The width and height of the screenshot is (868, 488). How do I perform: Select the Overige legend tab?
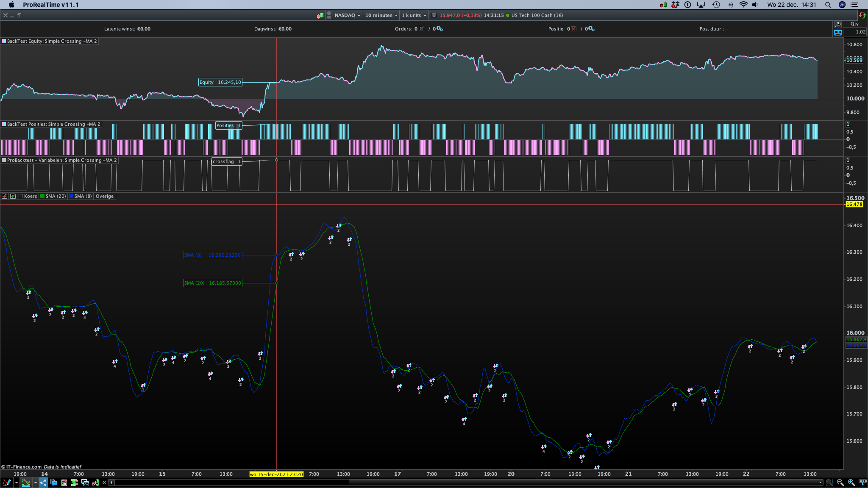tap(105, 196)
